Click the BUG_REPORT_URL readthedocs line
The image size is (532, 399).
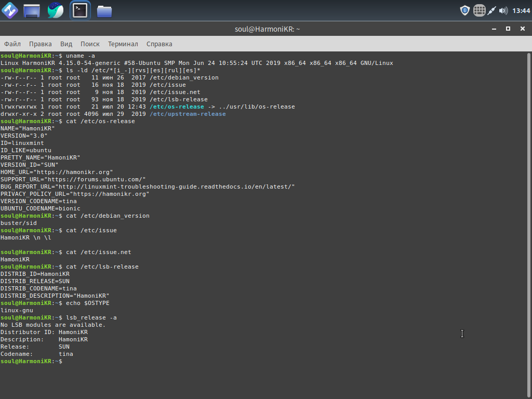coord(148,187)
